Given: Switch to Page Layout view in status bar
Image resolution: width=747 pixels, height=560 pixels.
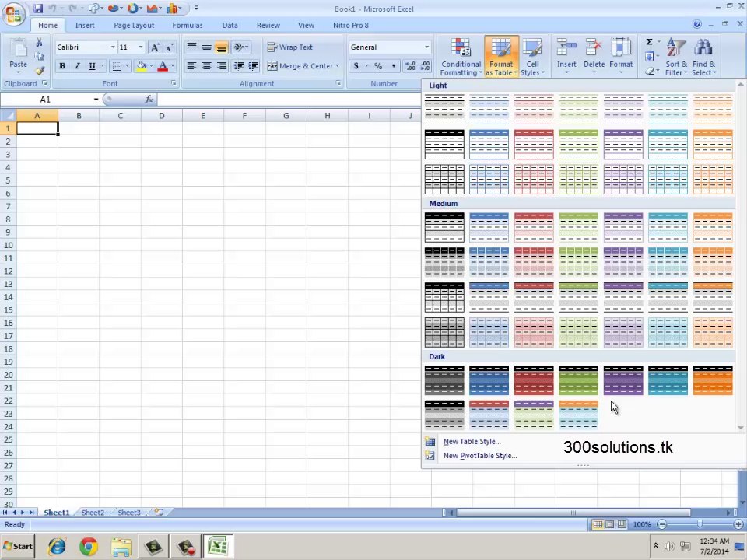Looking at the screenshot, I should pyautogui.click(x=610, y=524).
